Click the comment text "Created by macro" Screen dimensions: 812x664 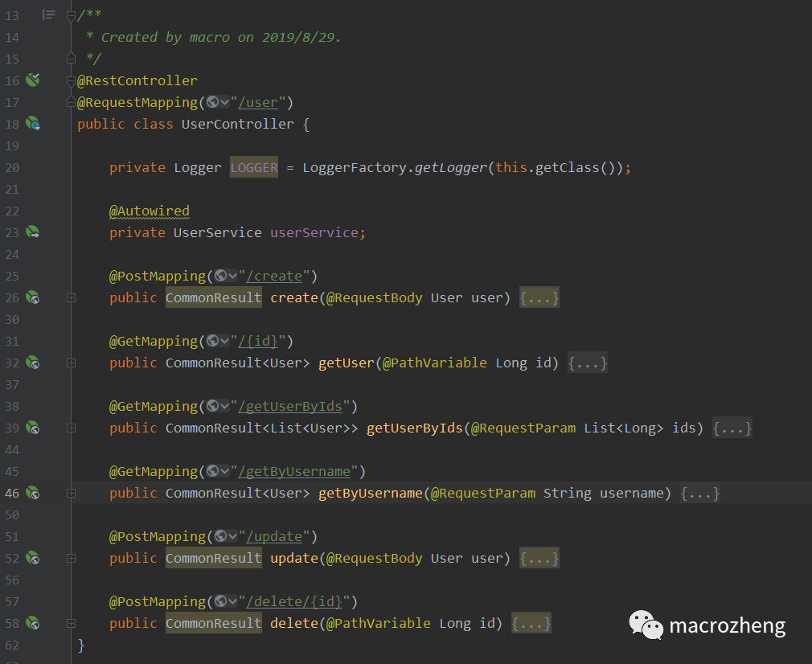165,37
